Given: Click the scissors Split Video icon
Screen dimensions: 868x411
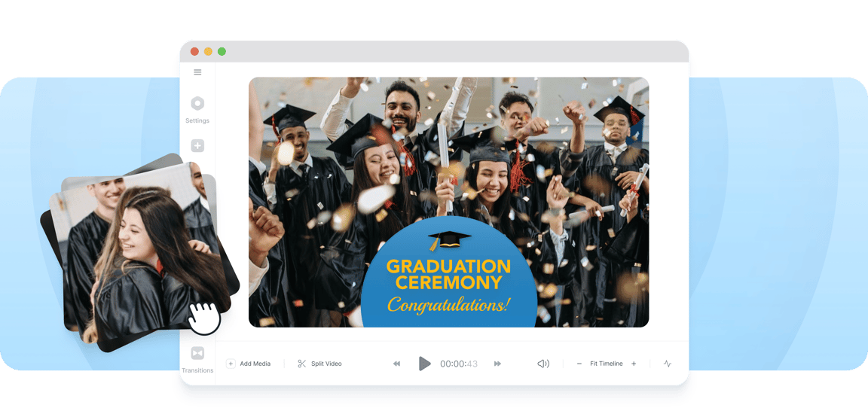Looking at the screenshot, I should (x=301, y=364).
